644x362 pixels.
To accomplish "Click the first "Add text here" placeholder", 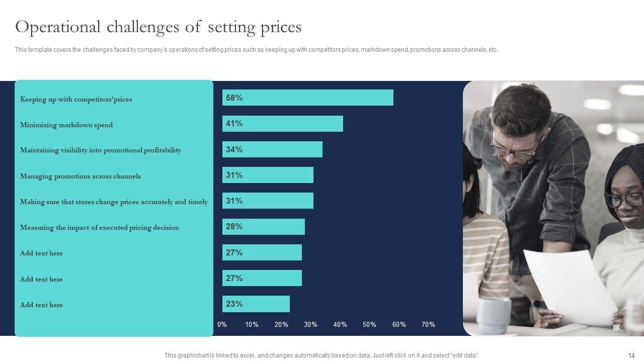I will [x=41, y=253].
